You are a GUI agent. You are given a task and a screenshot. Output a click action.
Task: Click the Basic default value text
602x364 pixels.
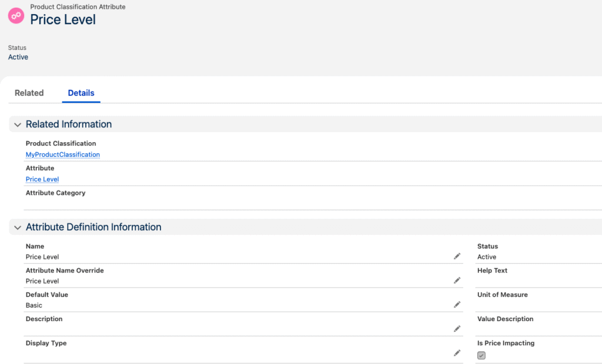(34, 305)
